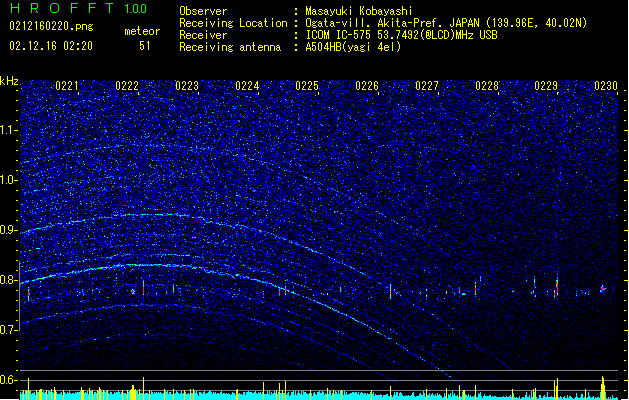Click the 1.0 kHz axis label
Screen dimensions: 629x400
click(x=9, y=180)
